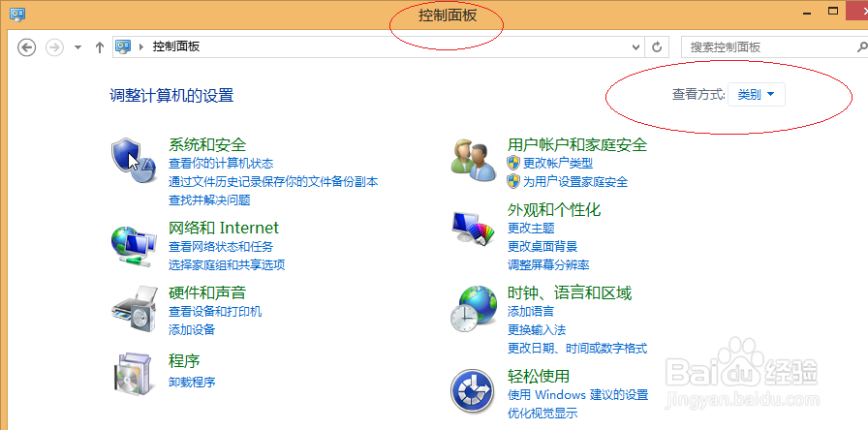This screenshot has height=430, width=868.
Task: Click 选择家庭组和共享选项 link
Action: (x=227, y=265)
